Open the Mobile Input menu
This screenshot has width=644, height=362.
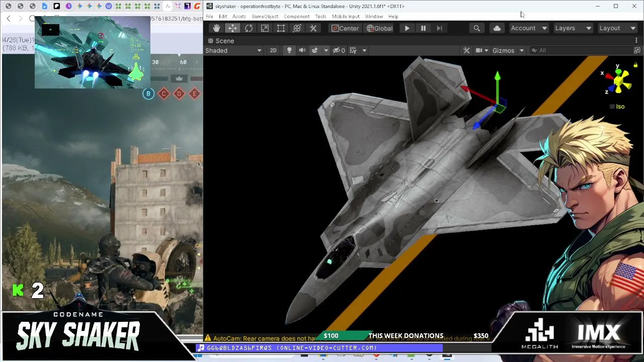pos(346,17)
